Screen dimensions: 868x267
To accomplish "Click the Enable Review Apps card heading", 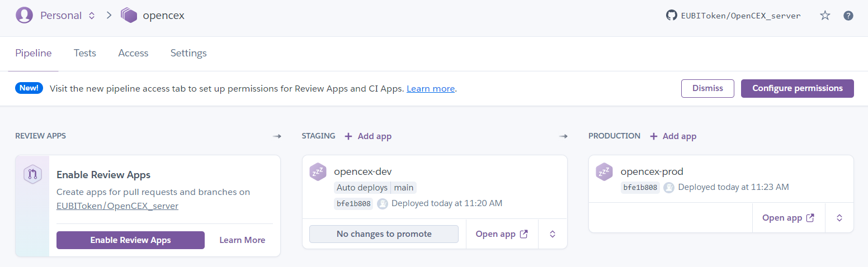I will tap(103, 175).
